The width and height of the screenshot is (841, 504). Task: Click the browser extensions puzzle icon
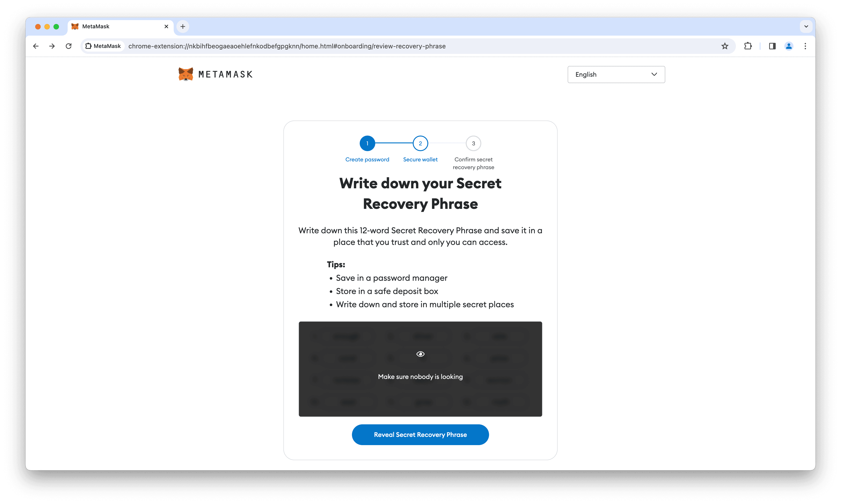748,46
